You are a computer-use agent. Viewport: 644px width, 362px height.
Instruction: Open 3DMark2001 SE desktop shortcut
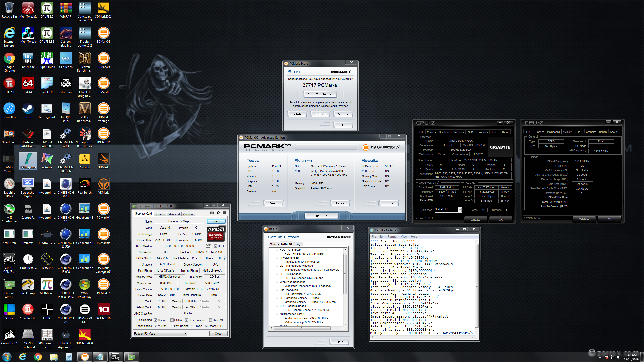(103, 12)
